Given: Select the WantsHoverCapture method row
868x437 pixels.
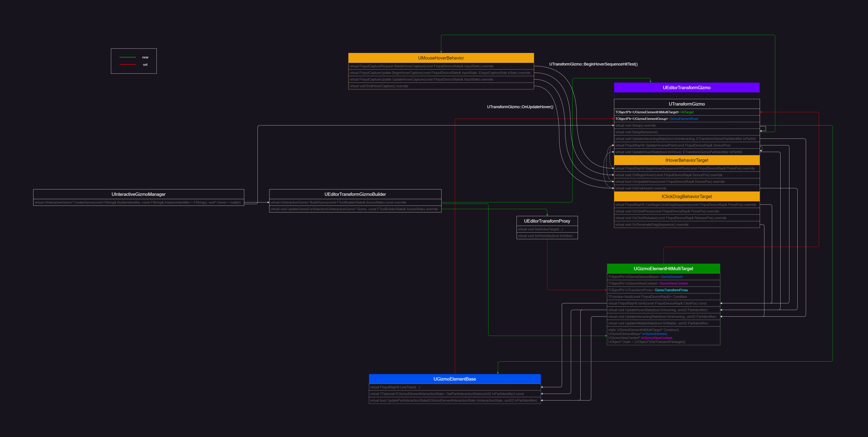Looking at the screenshot, I should tap(421, 66).
